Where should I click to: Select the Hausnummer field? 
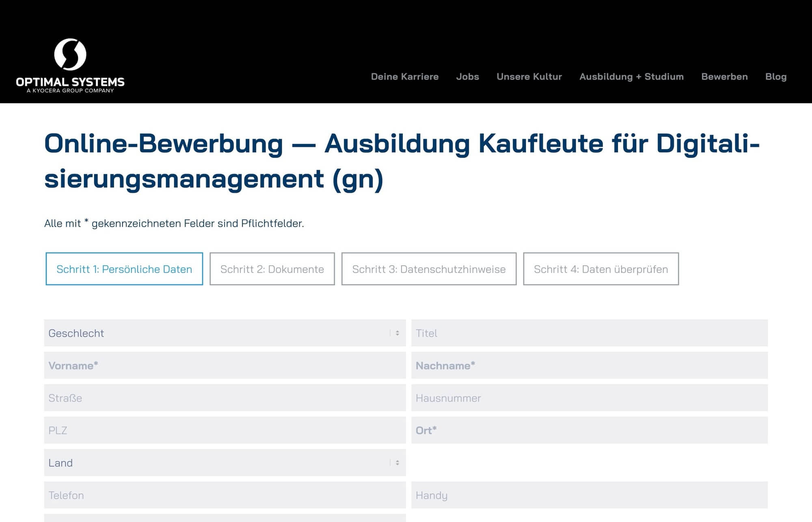click(589, 398)
